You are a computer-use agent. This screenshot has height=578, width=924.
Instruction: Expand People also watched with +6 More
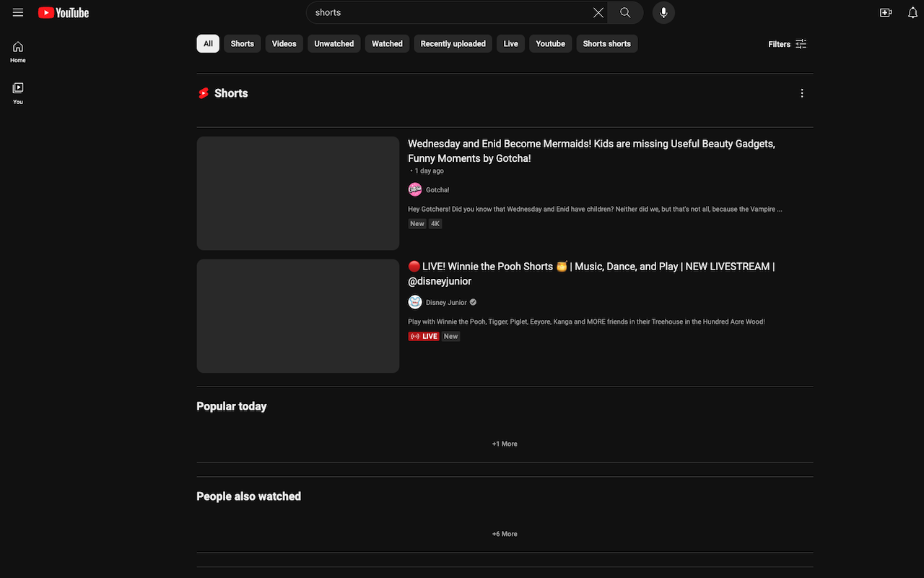click(x=505, y=533)
